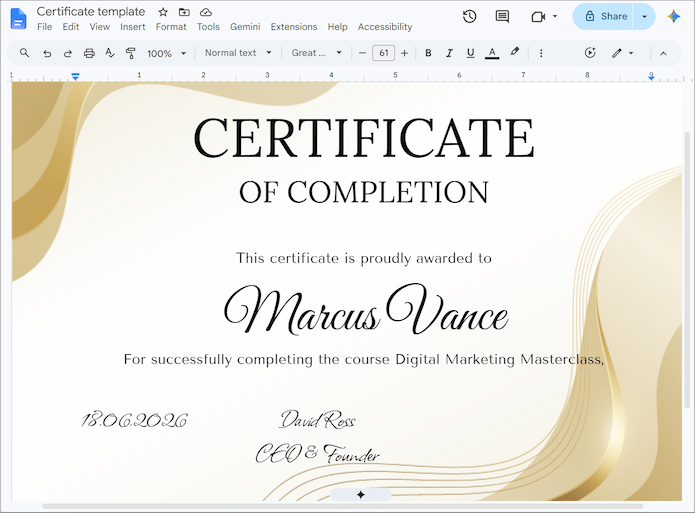The height and width of the screenshot is (513, 695).
Task: Click 'This certificate is proudly awarded to'
Action: pos(364,258)
